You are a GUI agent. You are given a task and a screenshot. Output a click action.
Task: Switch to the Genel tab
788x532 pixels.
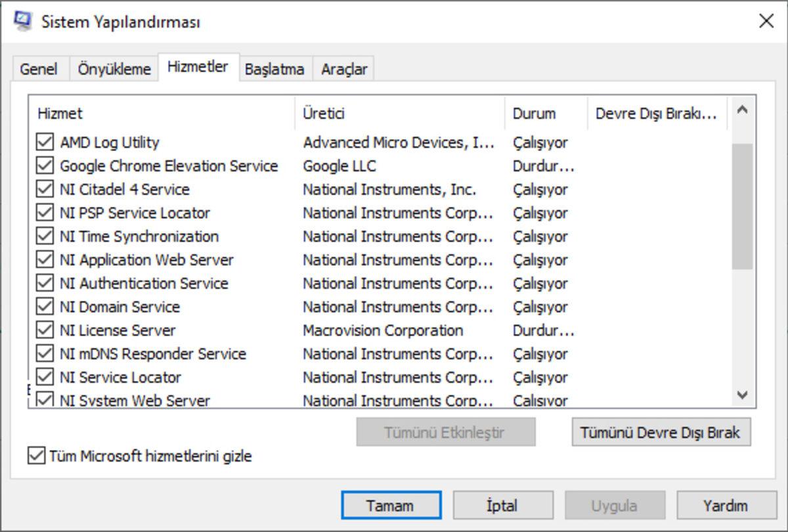click(39, 68)
